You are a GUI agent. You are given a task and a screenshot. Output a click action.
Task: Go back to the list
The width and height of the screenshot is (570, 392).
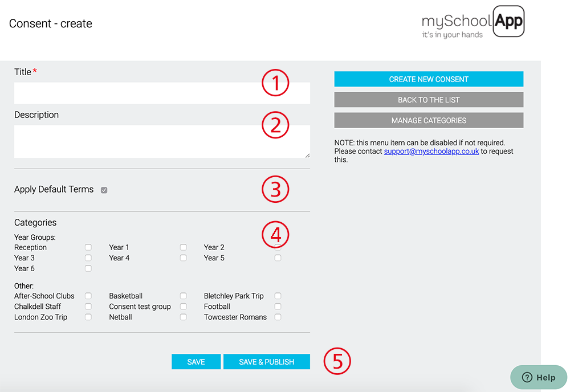coord(429,100)
